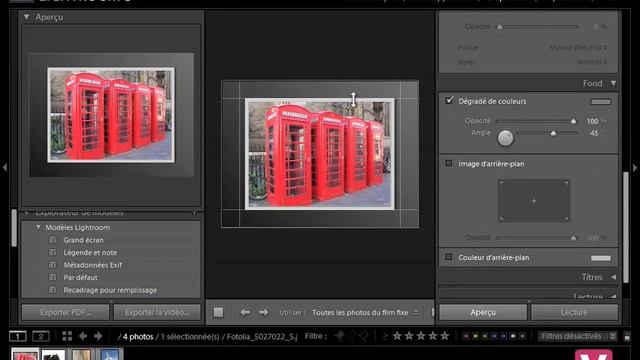Navigate forward using the filmstrip right arrow

[x=98, y=336]
